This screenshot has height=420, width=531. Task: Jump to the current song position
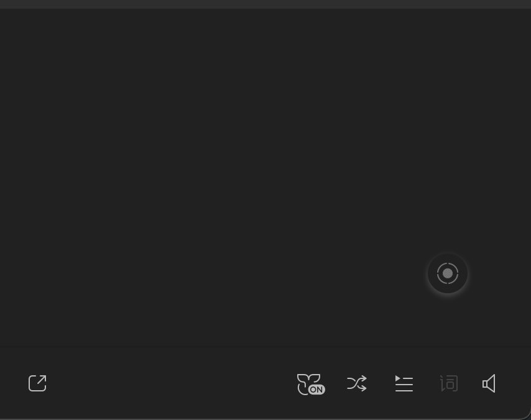tap(448, 273)
